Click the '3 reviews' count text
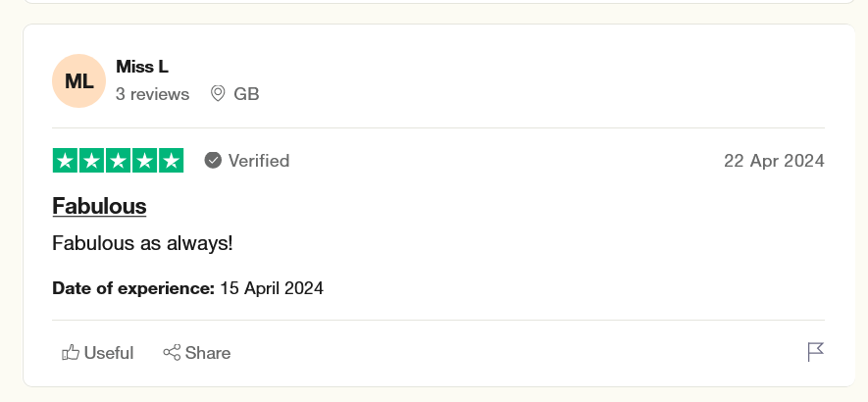This screenshot has height=402, width=868. pyautogui.click(x=152, y=94)
